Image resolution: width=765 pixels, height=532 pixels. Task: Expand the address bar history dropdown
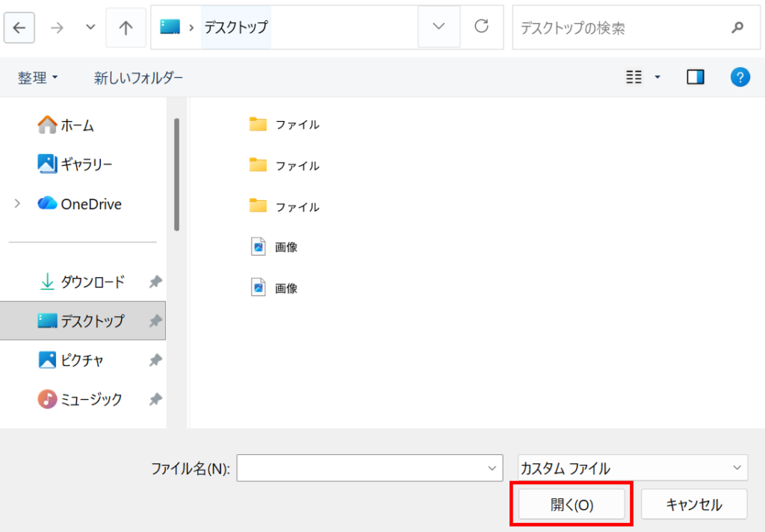pos(439,27)
